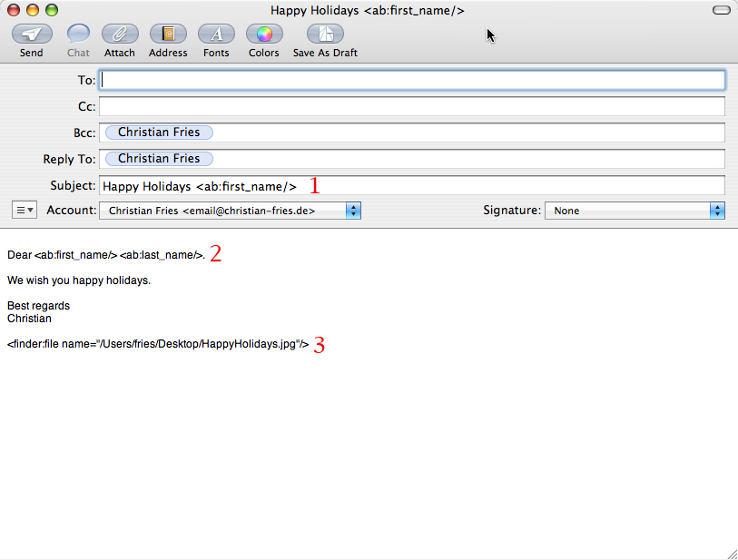Open the header fields options menu

coord(25,211)
